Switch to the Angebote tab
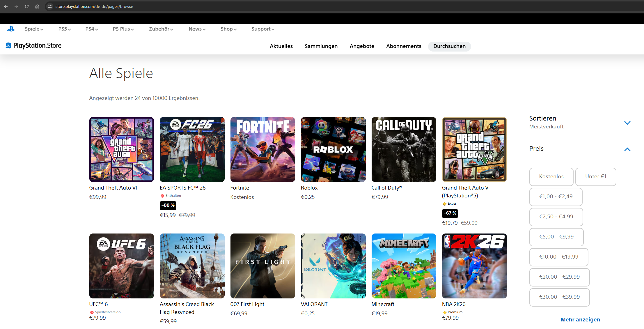This screenshot has width=644, height=329. (362, 46)
